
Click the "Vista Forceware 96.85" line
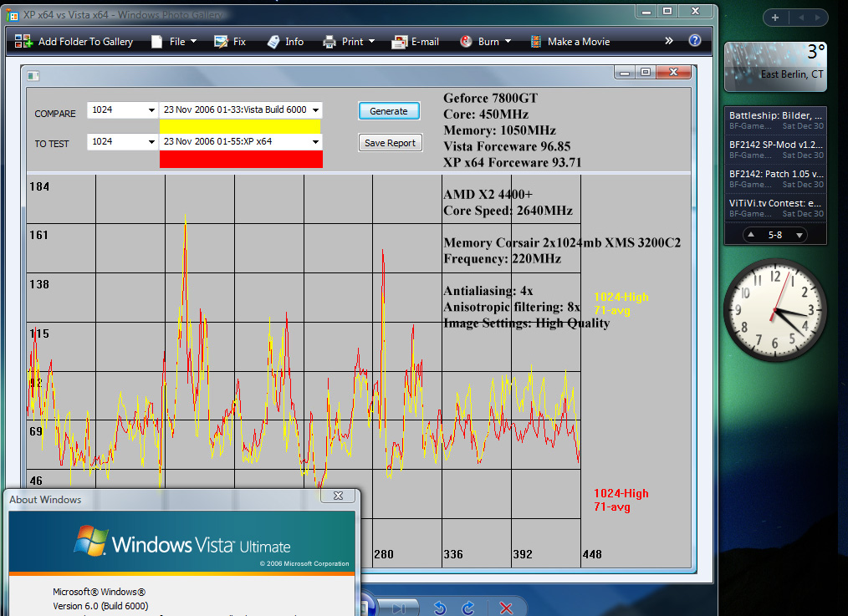pyautogui.click(x=507, y=146)
